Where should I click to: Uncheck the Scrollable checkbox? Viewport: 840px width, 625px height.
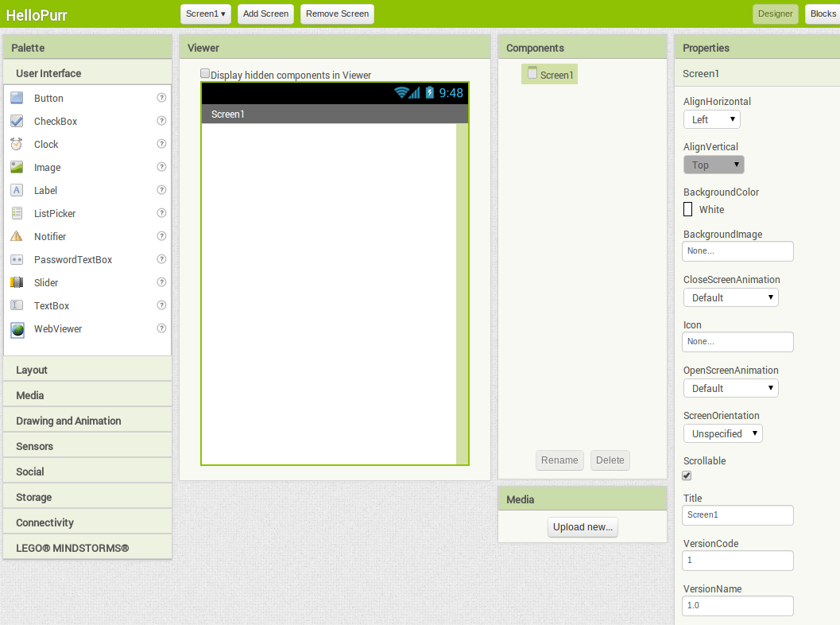tap(687, 476)
